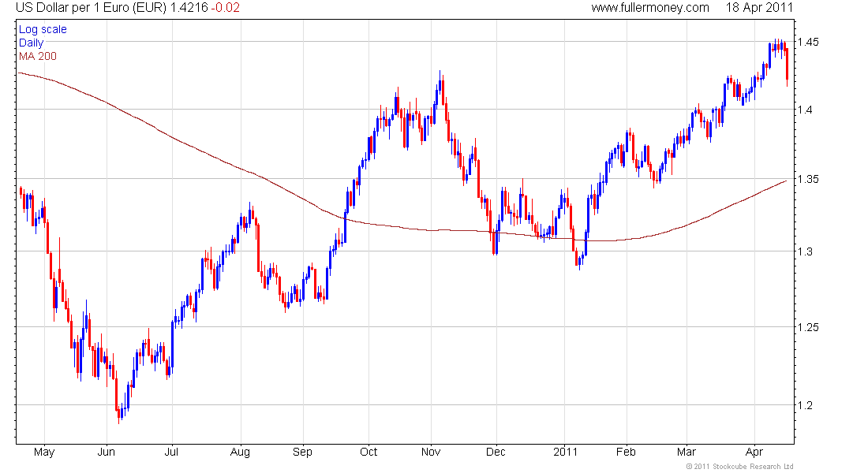Click the www.fullermoney.com link text
The width and height of the screenshot is (868, 473).
click(x=650, y=8)
